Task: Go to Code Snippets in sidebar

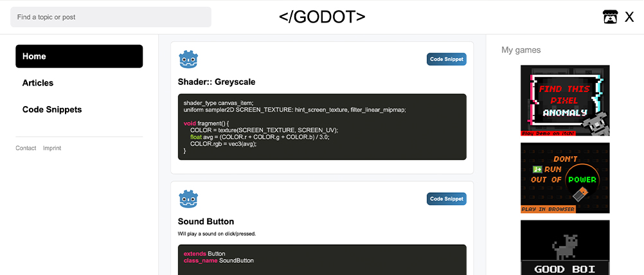Action: 52,110
